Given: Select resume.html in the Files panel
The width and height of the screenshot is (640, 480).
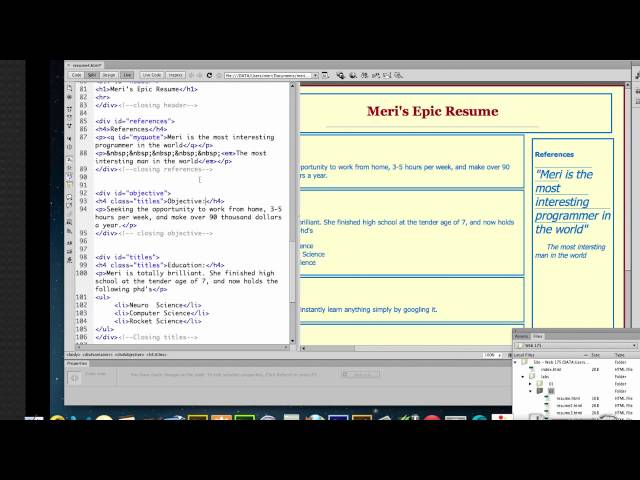Looking at the screenshot, I should 568,398.
